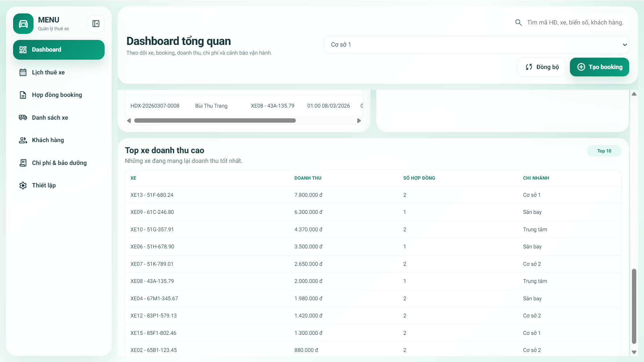Open Danh sách xe vehicle list icon
Viewport: 644px width, 362px height.
[x=23, y=117]
